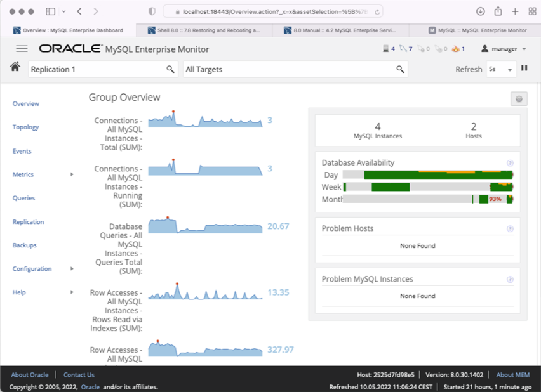
Task: Pause the automatic refresh
Action: (x=524, y=68)
